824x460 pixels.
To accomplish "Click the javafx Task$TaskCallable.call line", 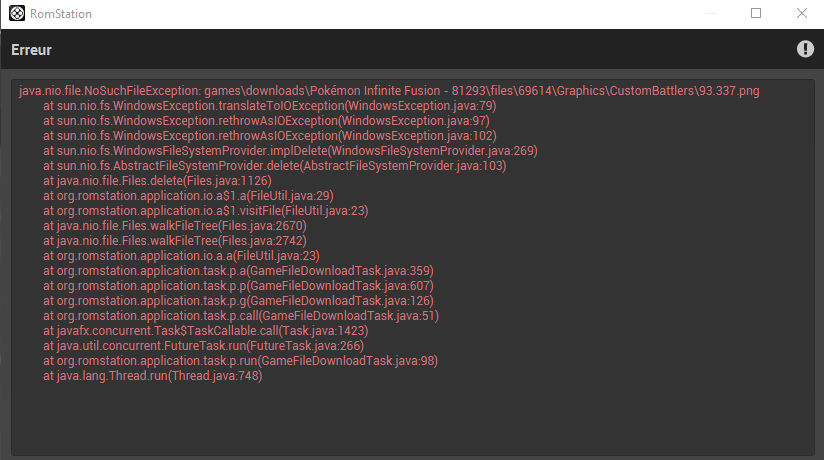I will click(x=205, y=331).
